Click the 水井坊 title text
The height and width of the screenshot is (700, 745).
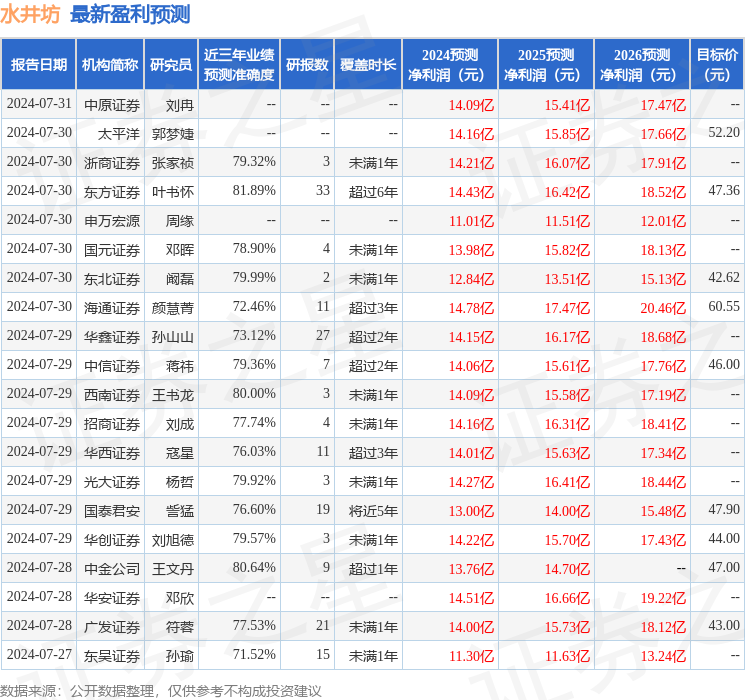30,14
